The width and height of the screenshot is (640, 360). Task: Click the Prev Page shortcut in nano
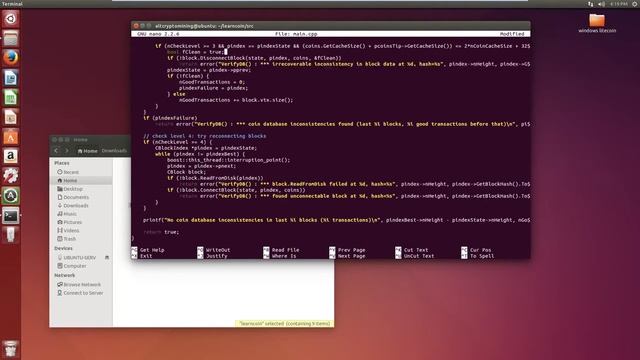click(x=347, y=250)
